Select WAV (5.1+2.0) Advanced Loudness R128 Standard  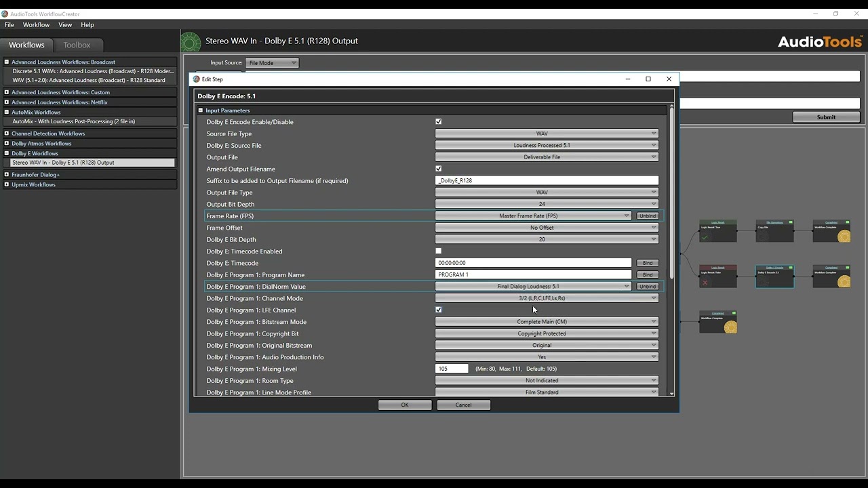[x=89, y=81]
